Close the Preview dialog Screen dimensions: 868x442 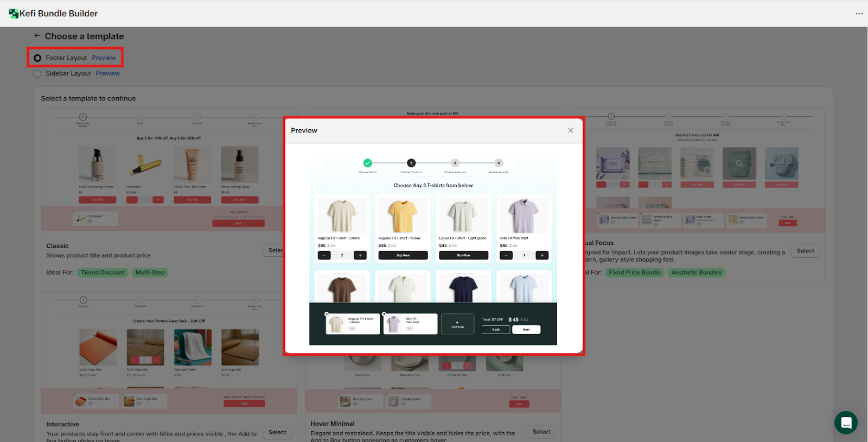[570, 130]
